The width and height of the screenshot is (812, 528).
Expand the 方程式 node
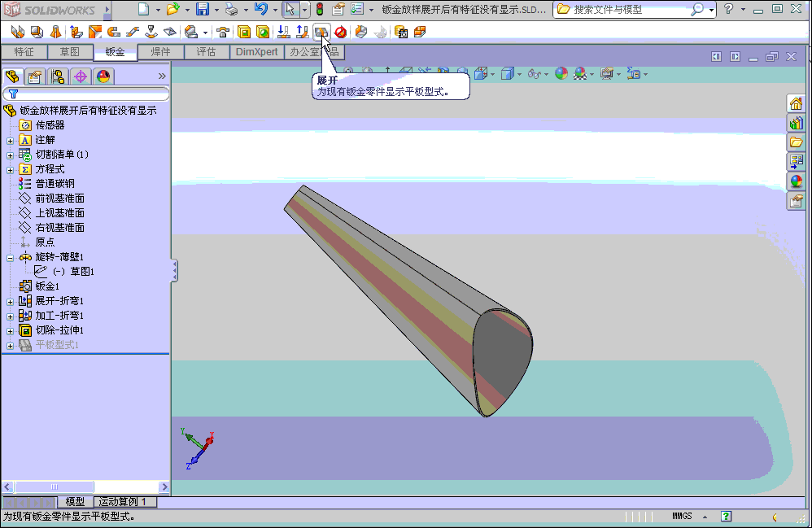point(10,170)
